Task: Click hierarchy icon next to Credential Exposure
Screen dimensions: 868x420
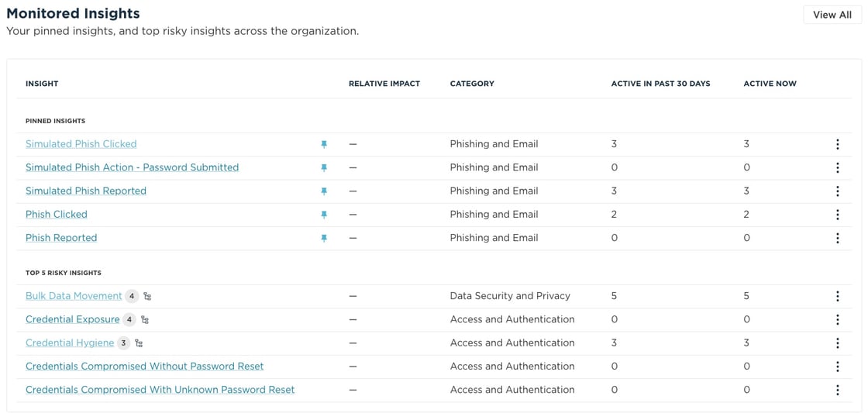Action: [x=145, y=320]
